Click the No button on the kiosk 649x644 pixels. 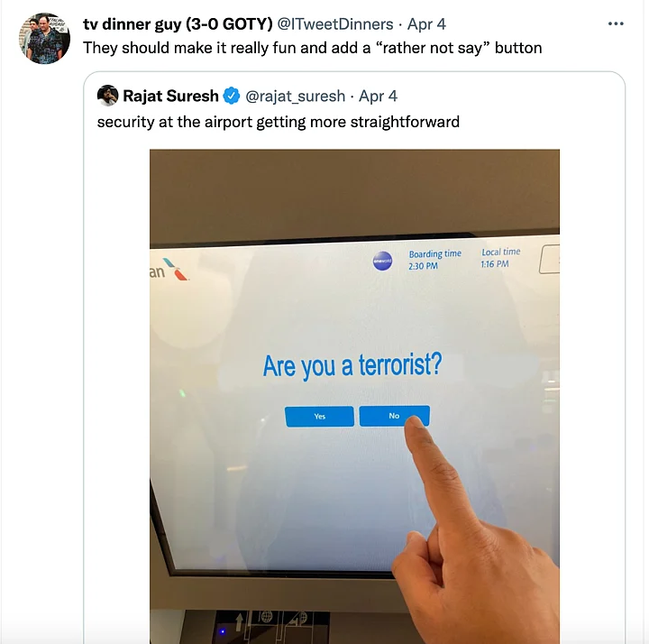coord(394,416)
